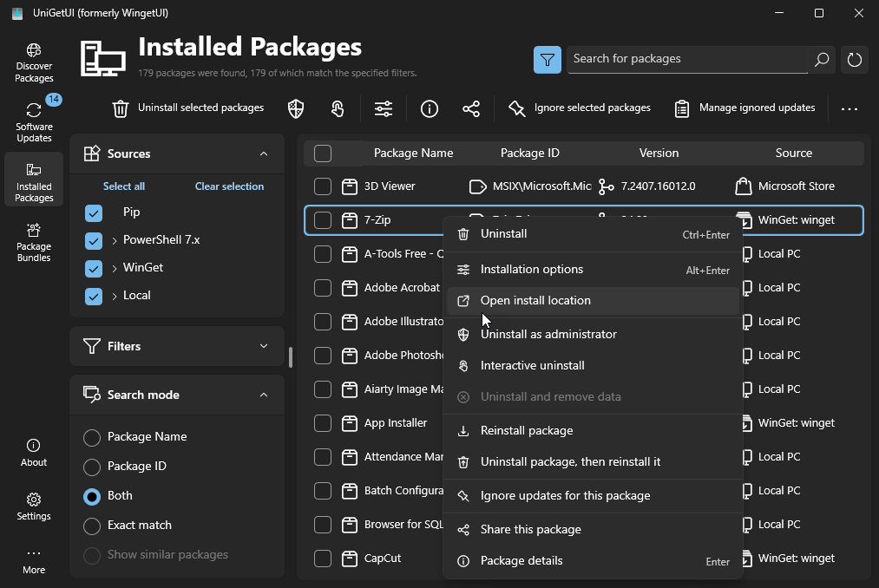Reload the installed packages list
The width and height of the screenshot is (879, 588).
point(855,60)
